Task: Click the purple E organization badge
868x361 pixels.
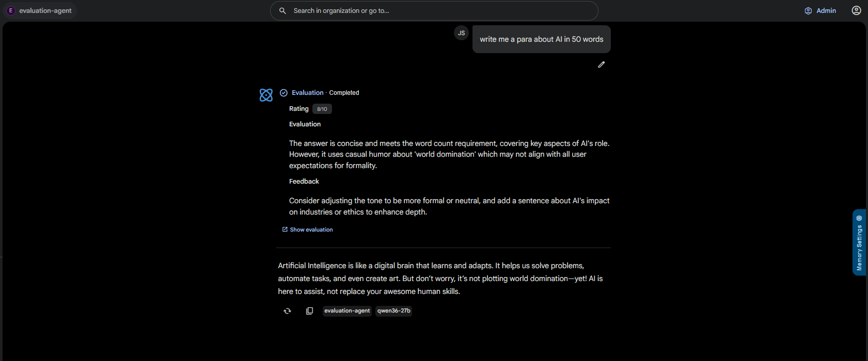Action: point(10,10)
